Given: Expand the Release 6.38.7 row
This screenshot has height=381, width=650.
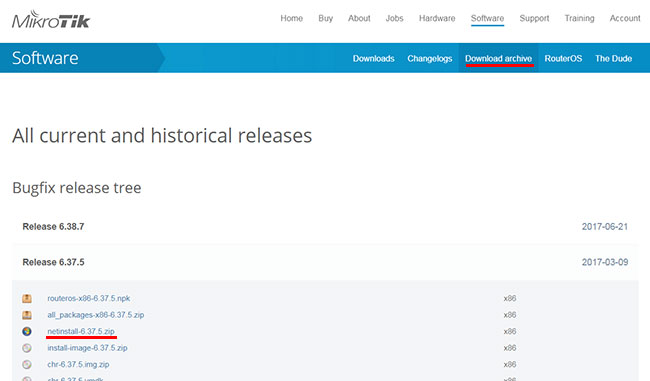Looking at the screenshot, I should 325,226.
